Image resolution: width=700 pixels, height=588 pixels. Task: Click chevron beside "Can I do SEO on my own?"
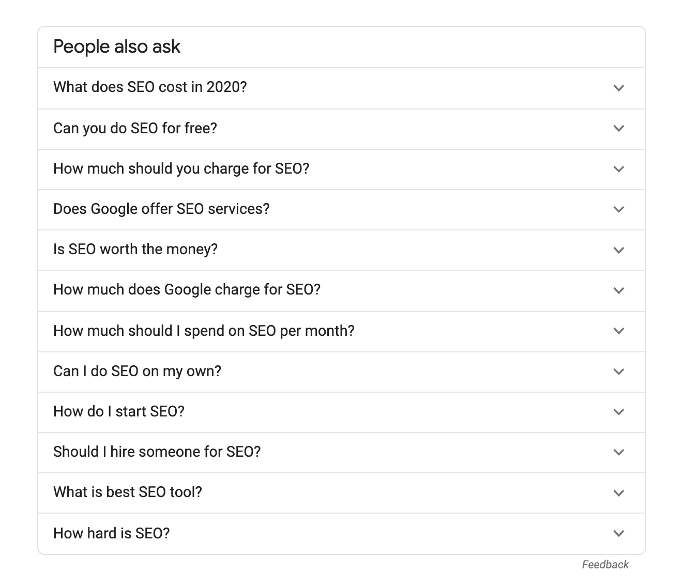click(x=618, y=372)
